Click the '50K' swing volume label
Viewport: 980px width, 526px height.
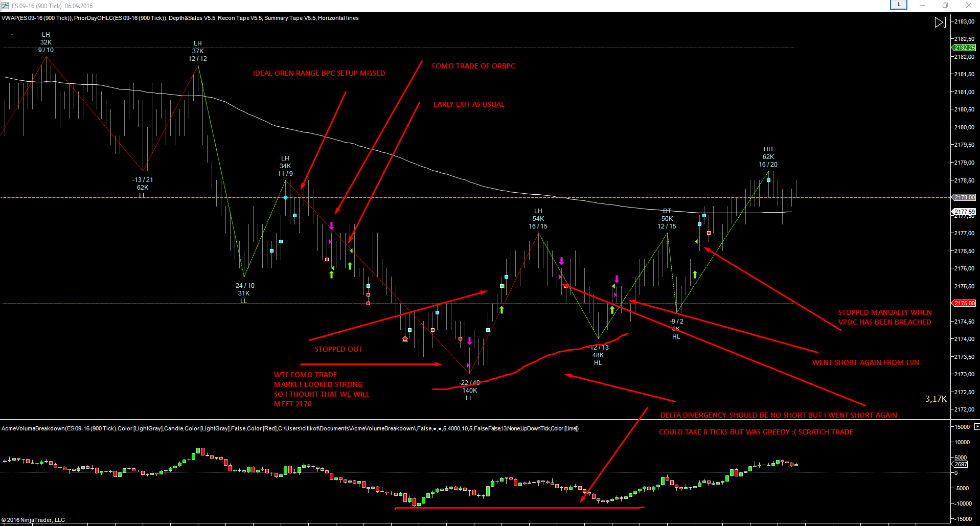click(667, 219)
